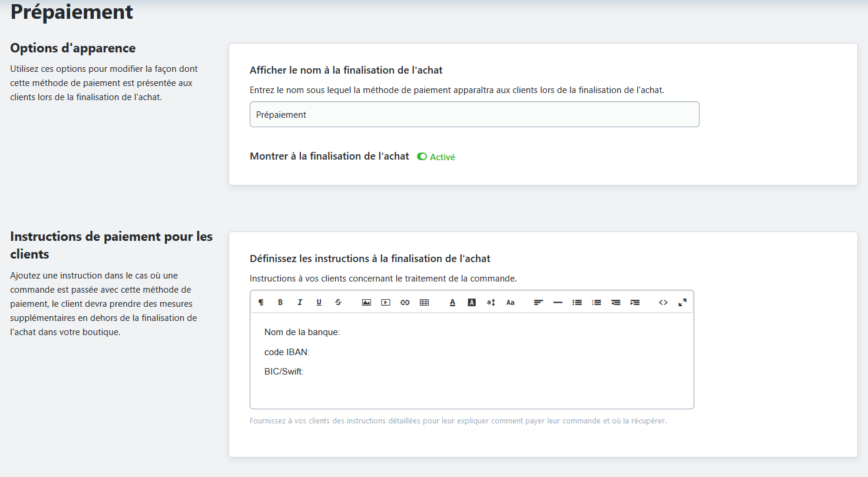Click the payment name field containing 'Prépaiement'
Viewport: 868px width, 477px height.
[475, 114]
